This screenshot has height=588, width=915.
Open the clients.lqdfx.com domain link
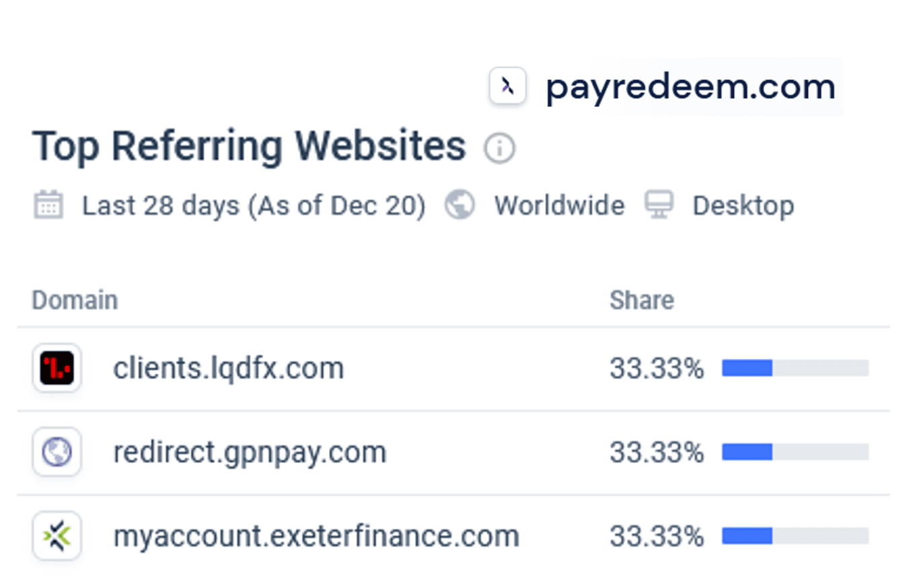[229, 369]
